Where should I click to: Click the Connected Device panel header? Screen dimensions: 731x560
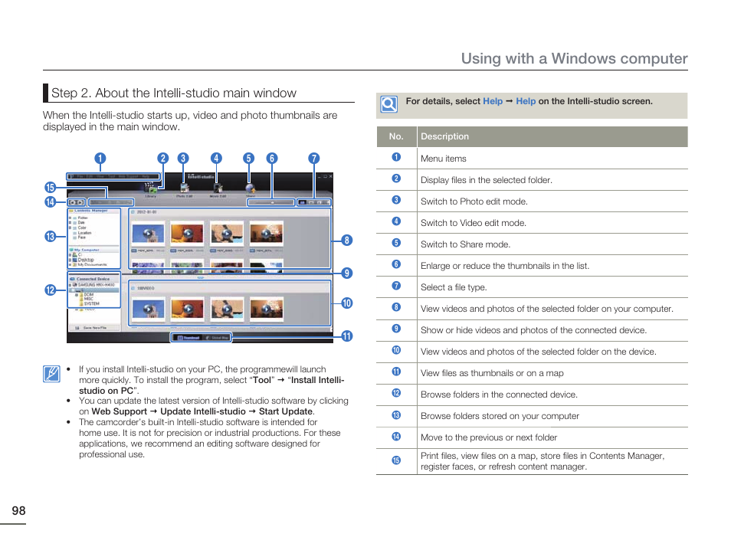click(93, 279)
